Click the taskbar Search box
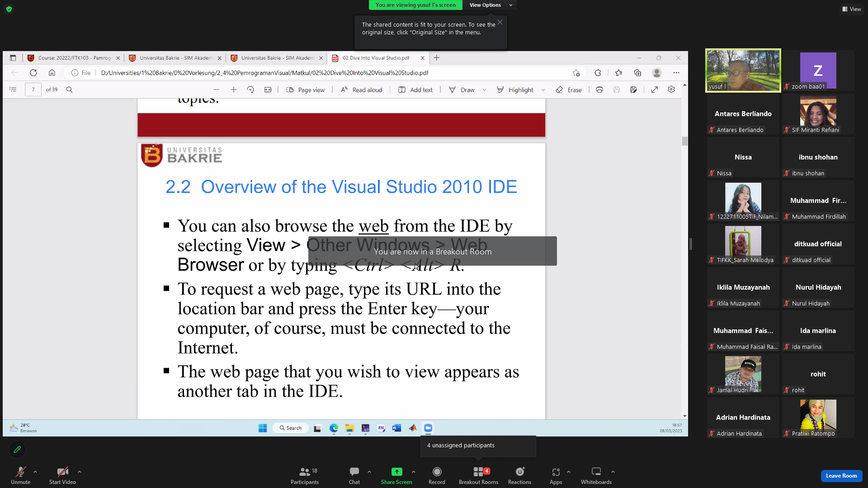This screenshot has width=868, height=488. (291, 428)
